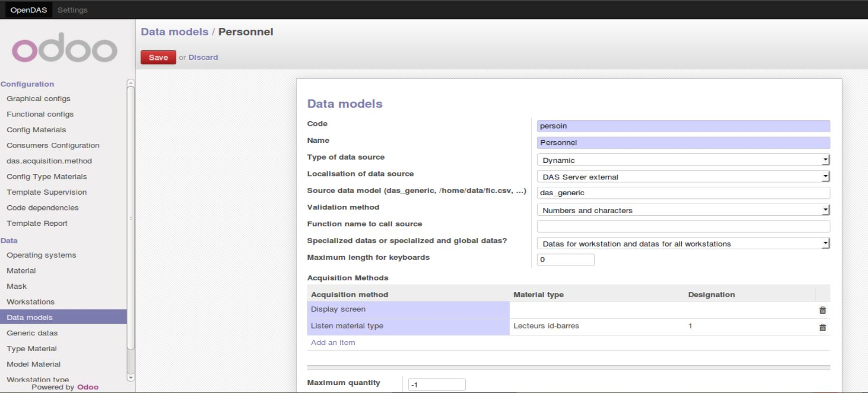Focus the Maximum quantity field

tap(437, 385)
